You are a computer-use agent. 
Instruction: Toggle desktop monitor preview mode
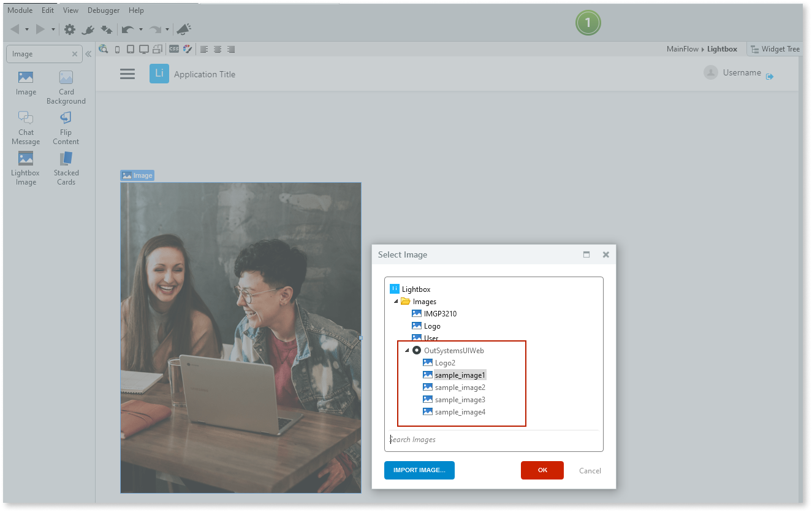(x=143, y=49)
